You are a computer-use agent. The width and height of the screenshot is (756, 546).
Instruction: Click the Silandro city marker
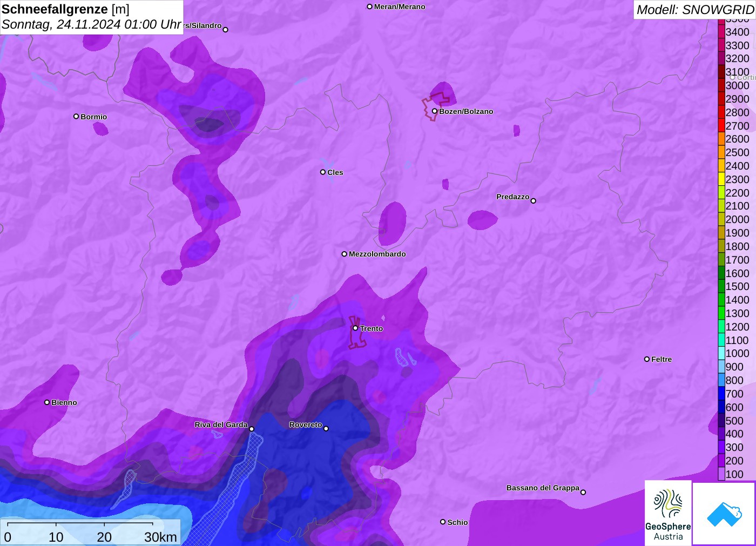click(226, 30)
